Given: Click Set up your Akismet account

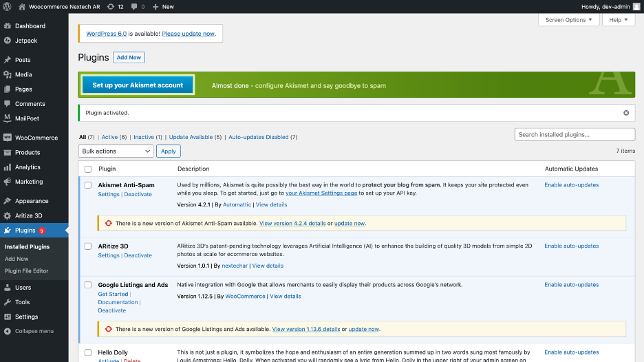Looking at the screenshot, I should (x=138, y=85).
